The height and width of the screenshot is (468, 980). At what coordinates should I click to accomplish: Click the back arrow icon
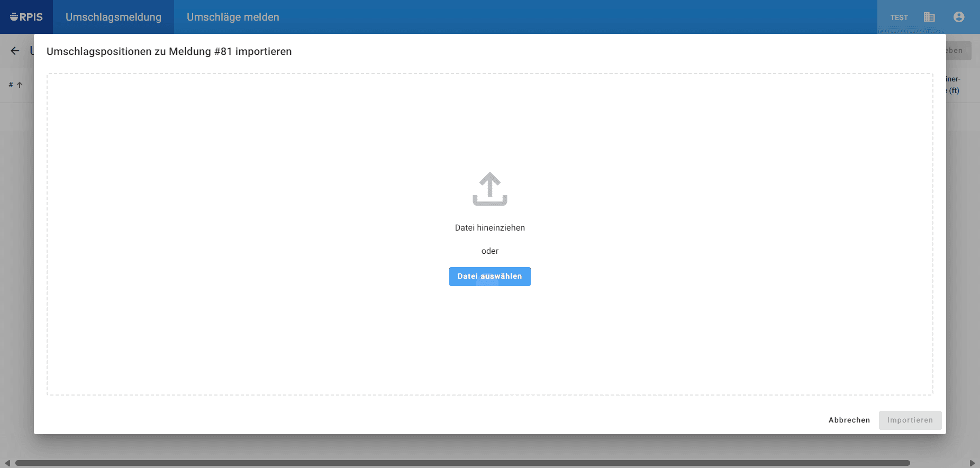15,51
